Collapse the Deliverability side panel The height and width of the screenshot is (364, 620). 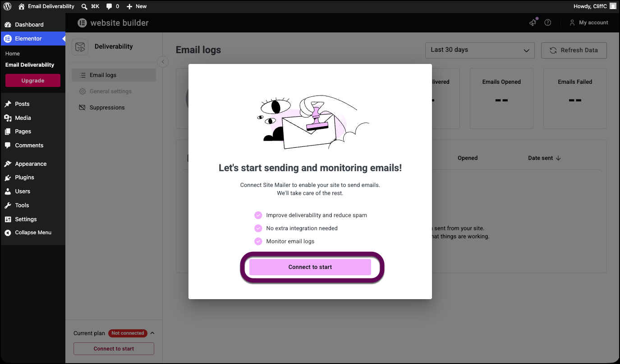tap(163, 62)
